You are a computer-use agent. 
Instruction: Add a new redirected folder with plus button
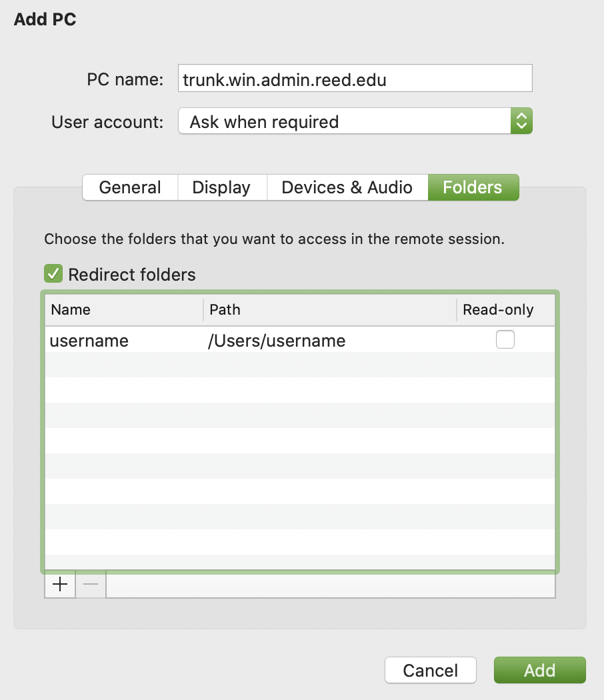pos(60,585)
